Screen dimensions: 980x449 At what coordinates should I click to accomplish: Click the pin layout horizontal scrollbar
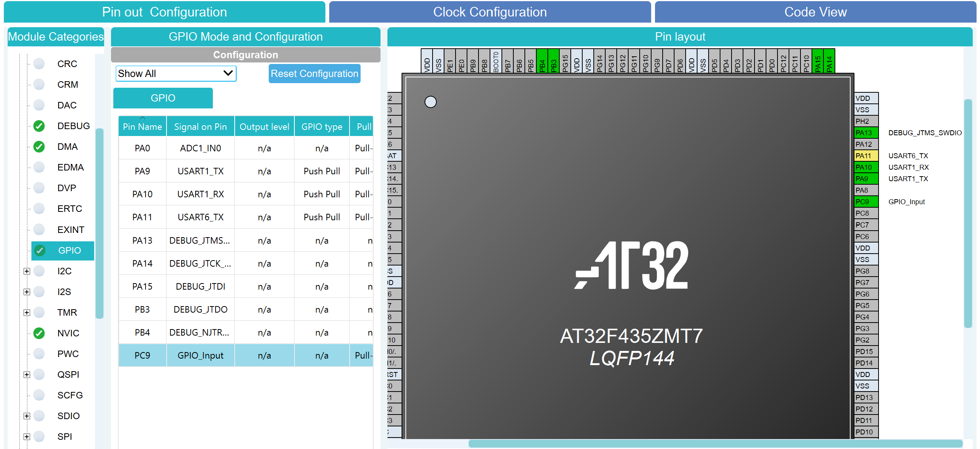715,443
